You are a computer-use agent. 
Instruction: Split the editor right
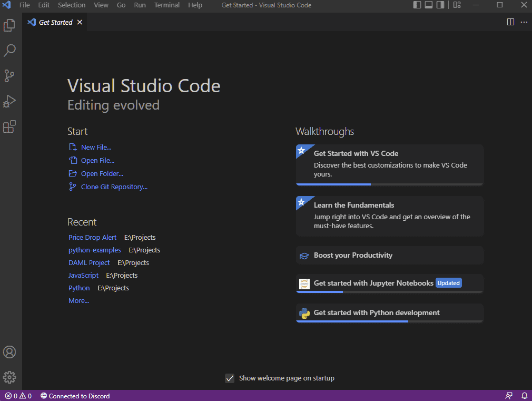(510, 22)
